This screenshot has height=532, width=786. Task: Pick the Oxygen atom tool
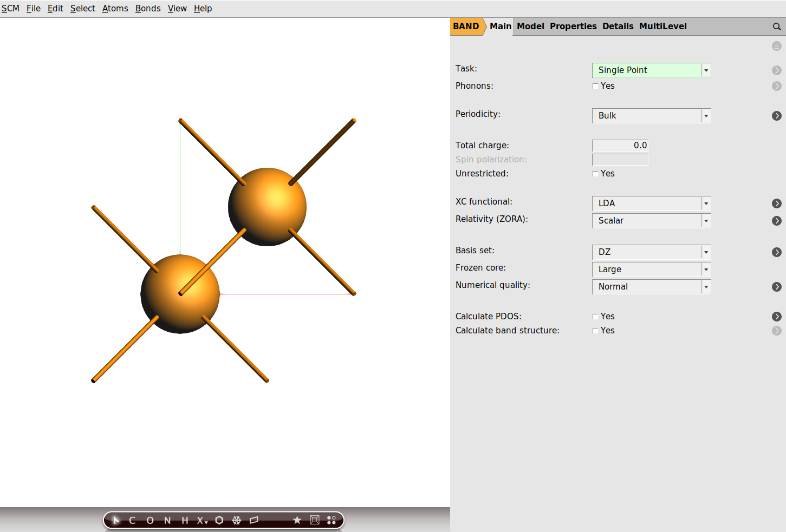(x=150, y=520)
